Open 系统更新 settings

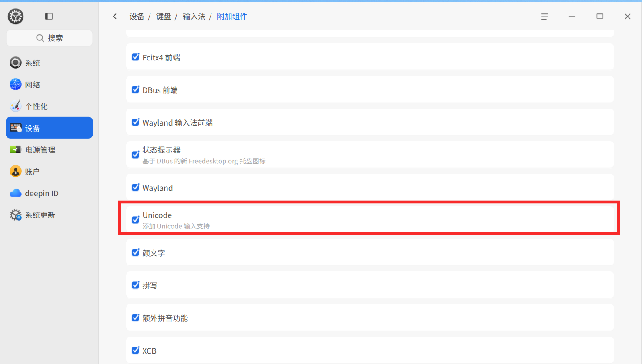49,215
